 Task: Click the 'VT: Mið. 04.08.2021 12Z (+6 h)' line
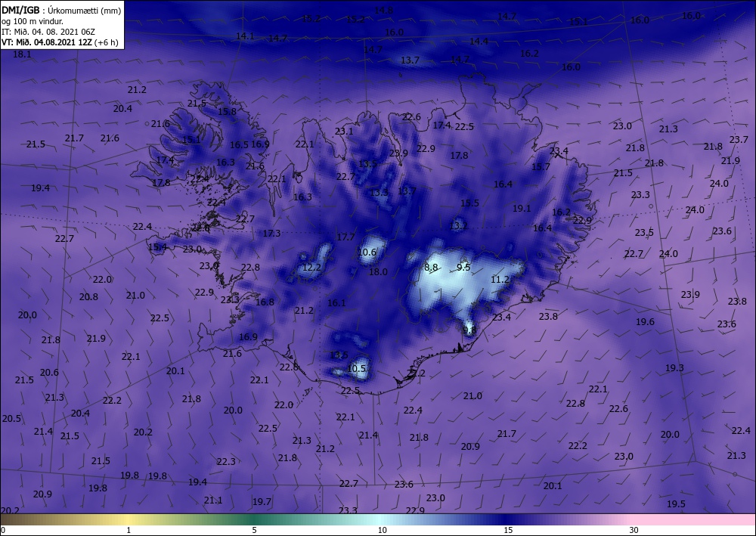pyautogui.click(x=60, y=42)
